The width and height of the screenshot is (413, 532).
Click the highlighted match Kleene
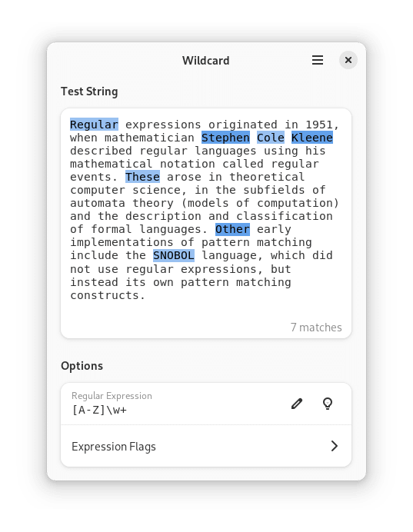(312, 138)
